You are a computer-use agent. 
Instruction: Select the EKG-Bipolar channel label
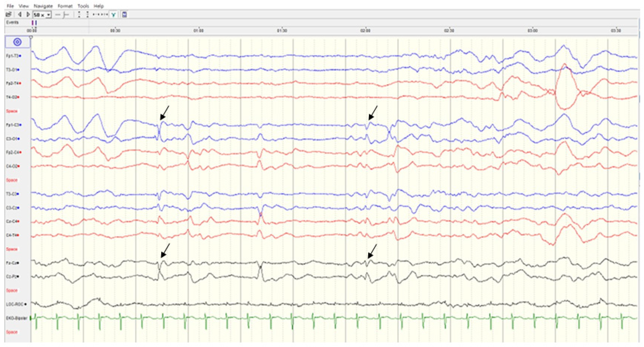coord(17,318)
